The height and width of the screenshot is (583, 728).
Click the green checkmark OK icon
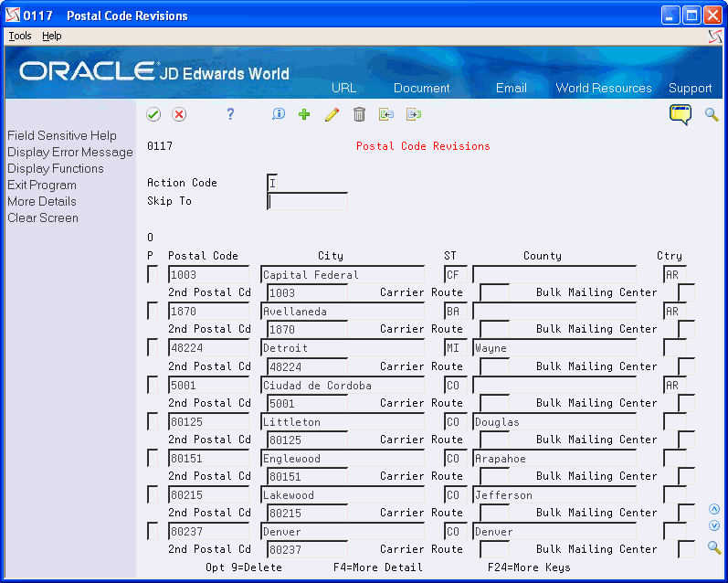[153, 114]
